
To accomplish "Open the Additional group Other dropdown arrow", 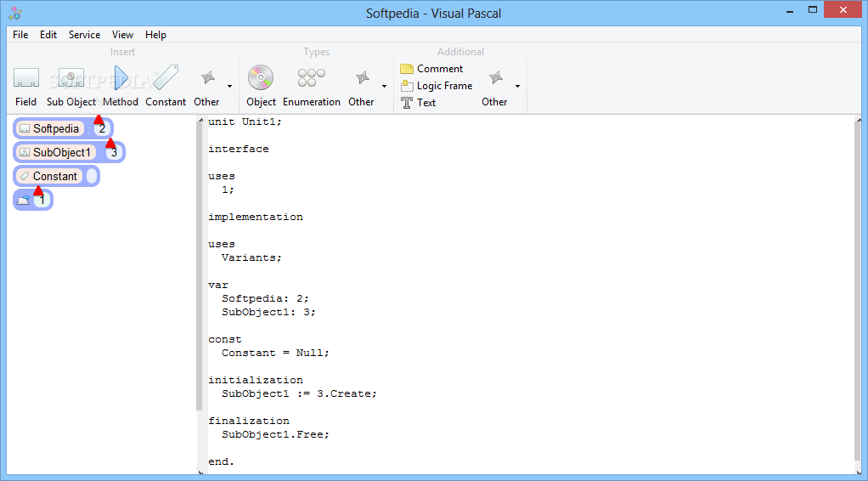I will (517, 87).
